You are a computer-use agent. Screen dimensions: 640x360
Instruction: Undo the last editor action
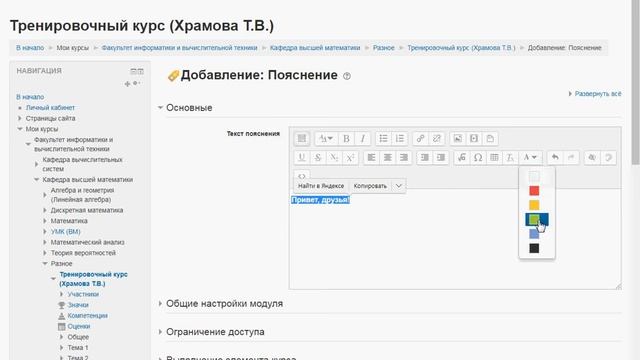pyautogui.click(x=555, y=158)
